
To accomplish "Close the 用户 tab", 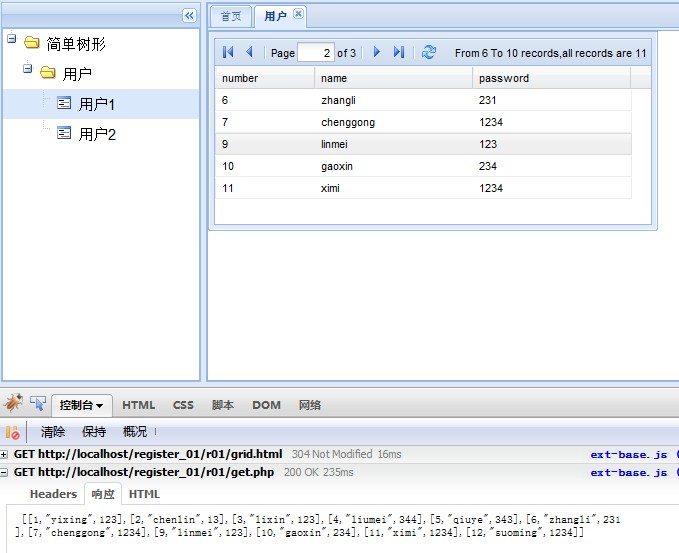I will 298,15.
